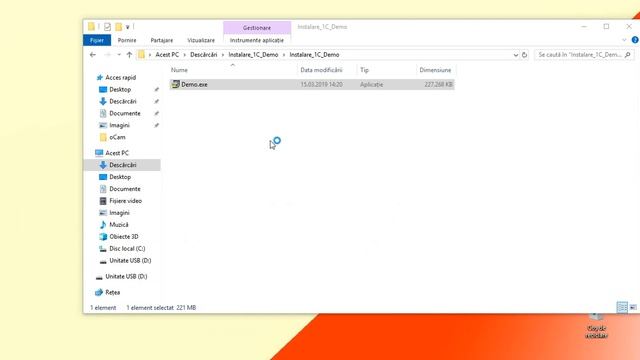Click the pin icon beside Desktop
This screenshot has height=360, width=640.
[x=156, y=89]
